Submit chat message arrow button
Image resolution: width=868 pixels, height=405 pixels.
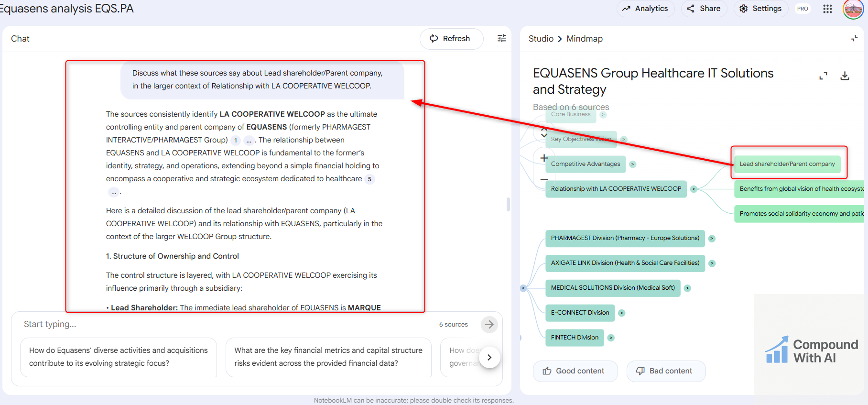click(x=489, y=325)
